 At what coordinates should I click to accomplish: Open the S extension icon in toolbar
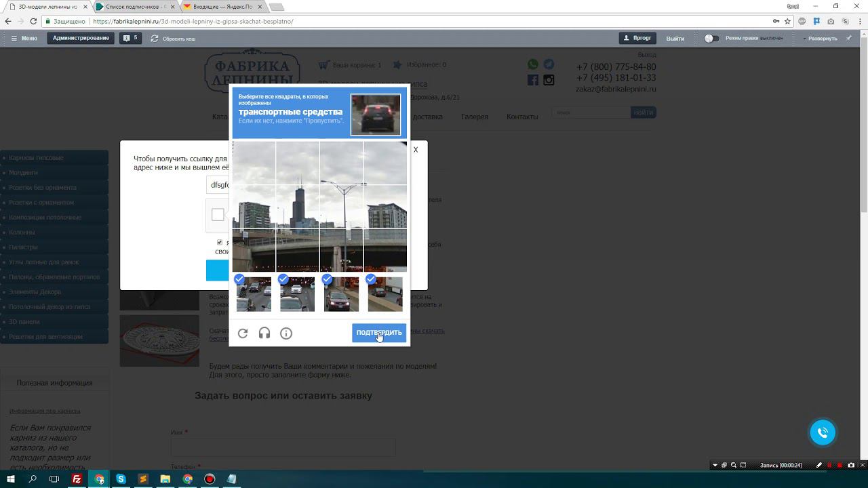[844, 21]
